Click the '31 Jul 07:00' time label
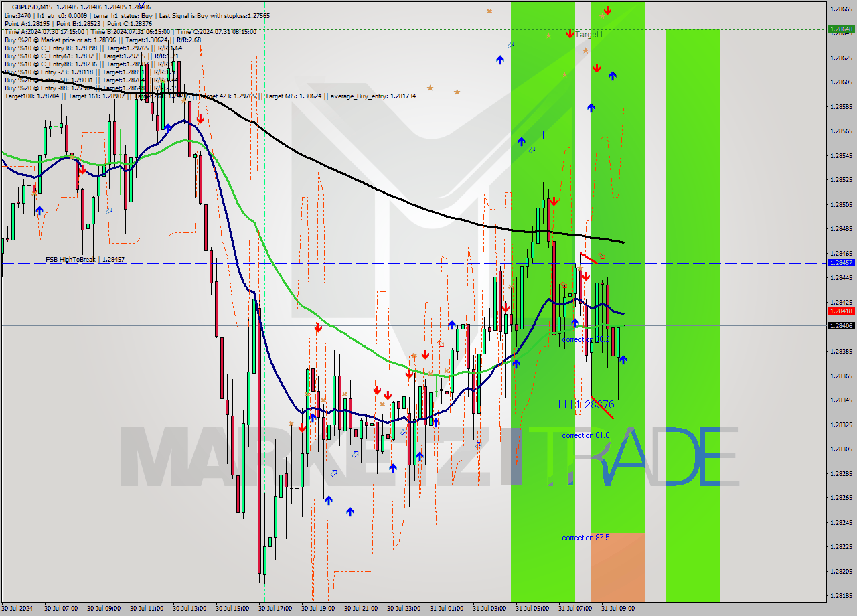The width and height of the screenshot is (857, 616). coord(575,609)
